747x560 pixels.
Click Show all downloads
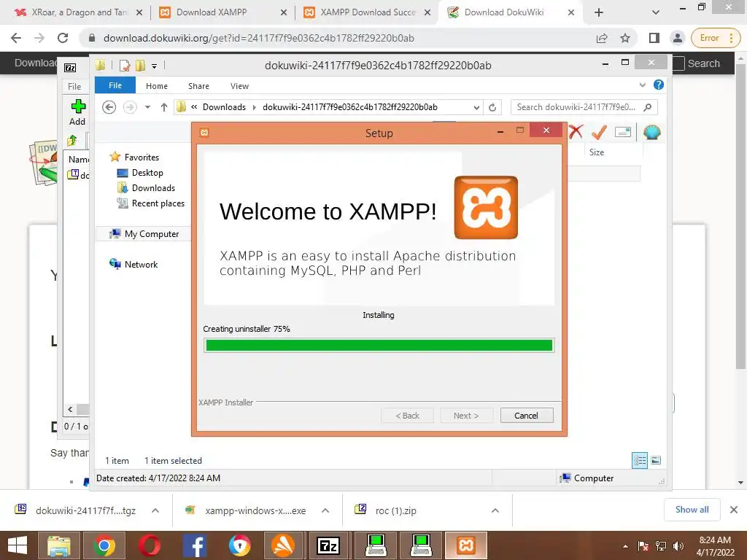pyautogui.click(x=692, y=510)
